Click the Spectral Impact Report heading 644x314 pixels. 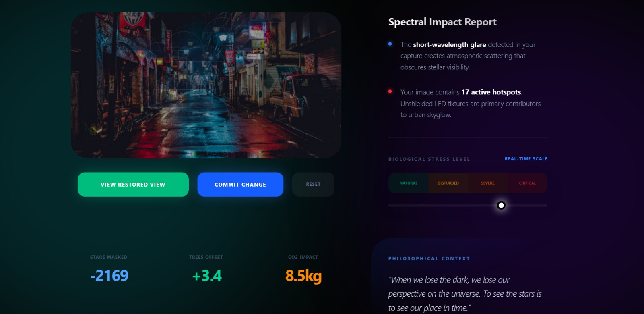(442, 22)
